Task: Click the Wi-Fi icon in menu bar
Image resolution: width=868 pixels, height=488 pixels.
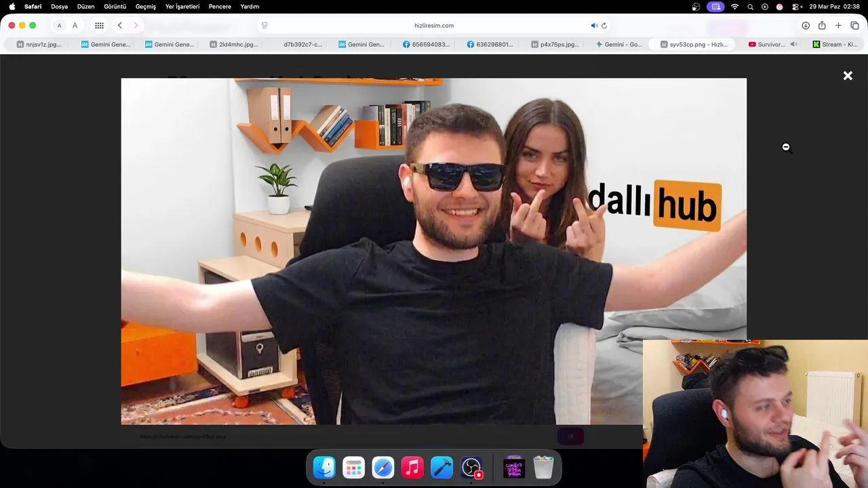Action: coord(735,7)
